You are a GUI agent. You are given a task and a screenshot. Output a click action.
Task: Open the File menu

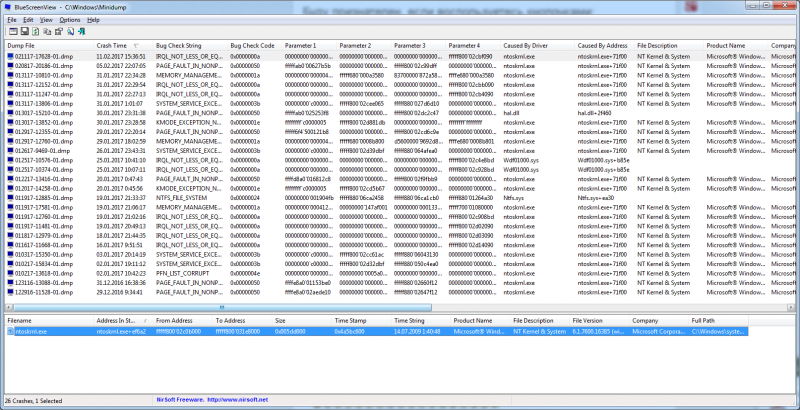point(12,19)
